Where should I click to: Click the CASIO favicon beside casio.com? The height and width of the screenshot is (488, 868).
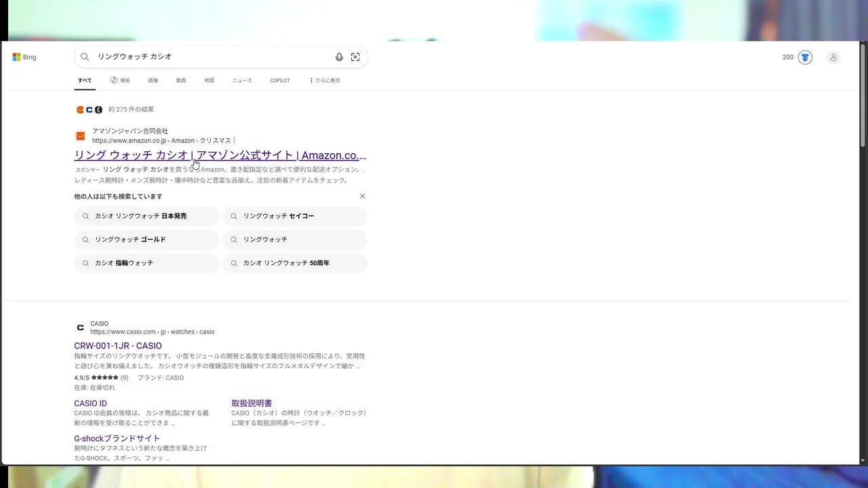(x=80, y=327)
